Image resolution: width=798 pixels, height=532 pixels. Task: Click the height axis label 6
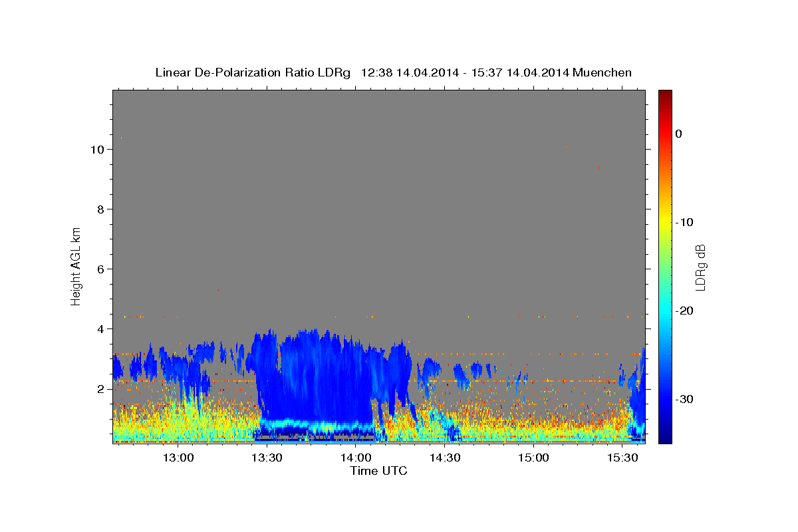[x=101, y=269]
